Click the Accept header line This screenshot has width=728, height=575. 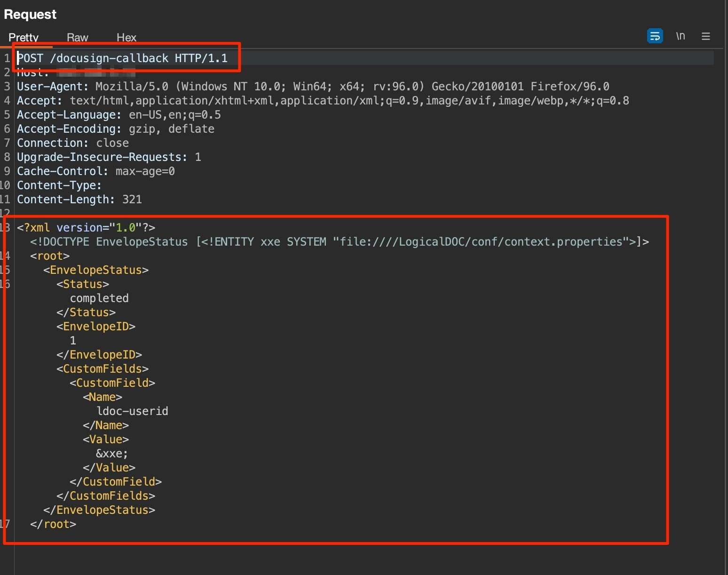(x=323, y=101)
